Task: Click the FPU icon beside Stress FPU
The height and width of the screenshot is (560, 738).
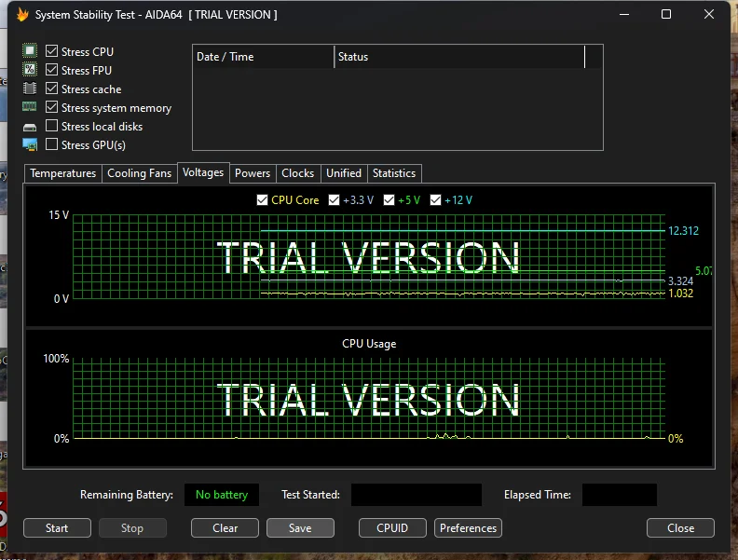Action: [x=30, y=70]
